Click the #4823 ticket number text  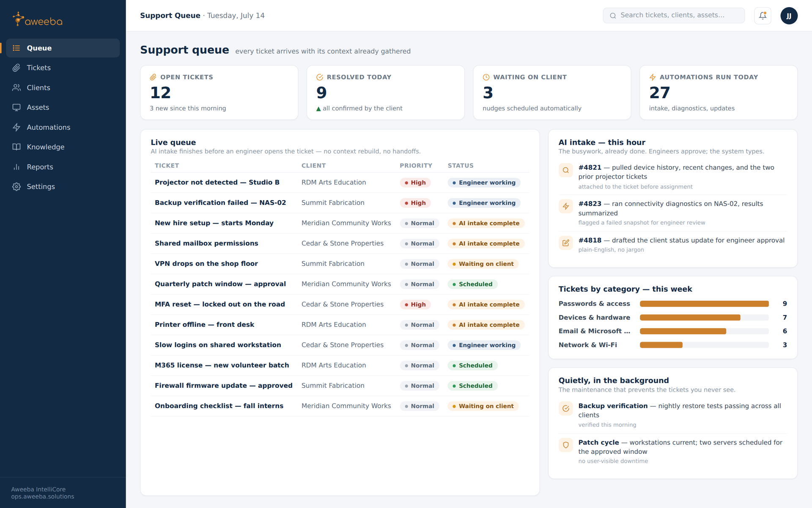[x=590, y=204]
